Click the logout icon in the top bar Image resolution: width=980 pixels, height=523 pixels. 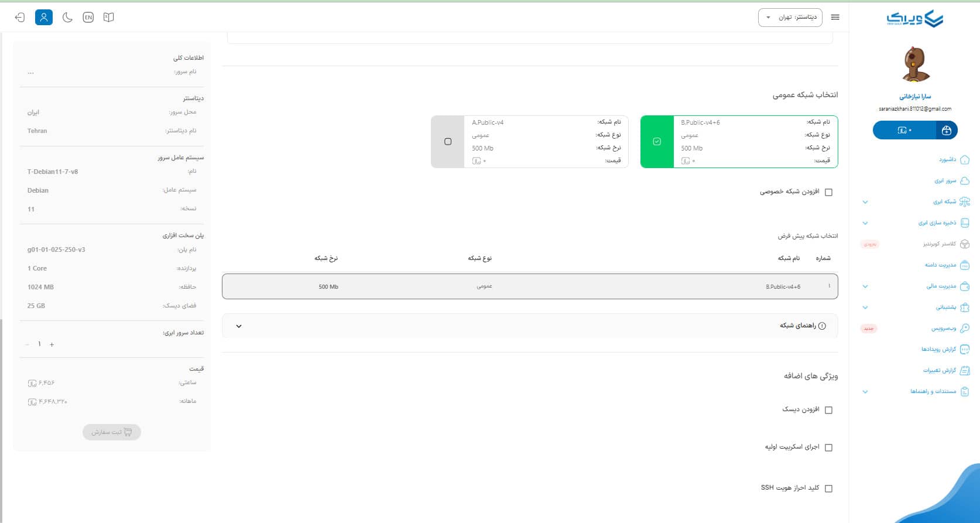[x=20, y=18]
